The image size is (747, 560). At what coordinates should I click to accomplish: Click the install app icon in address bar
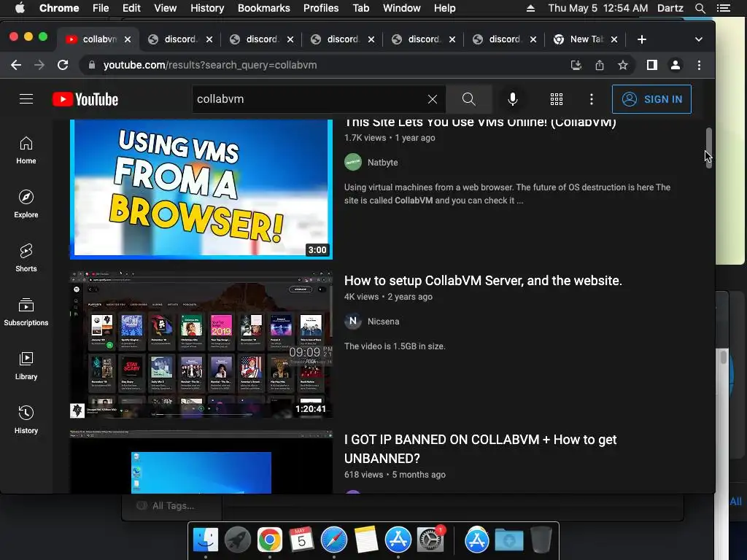point(576,65)
